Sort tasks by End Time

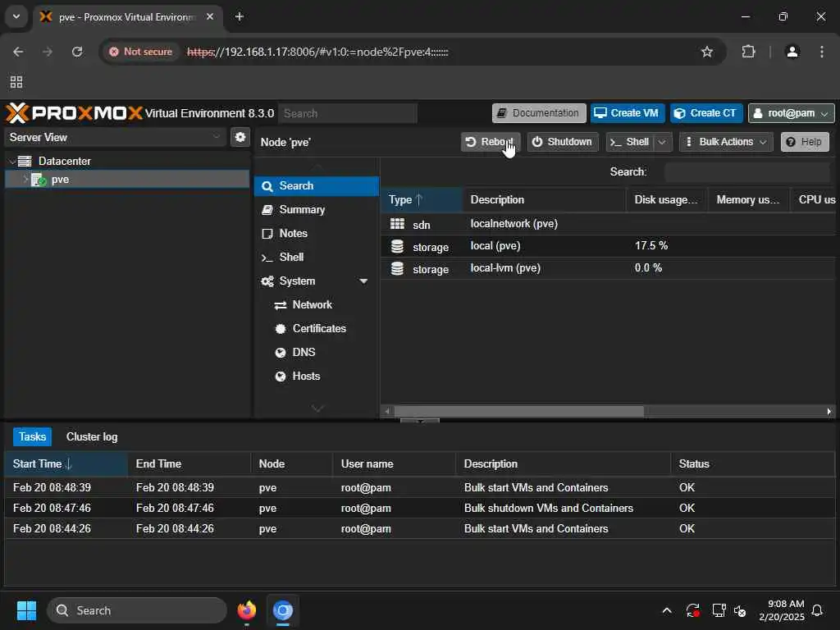(189, 464)
